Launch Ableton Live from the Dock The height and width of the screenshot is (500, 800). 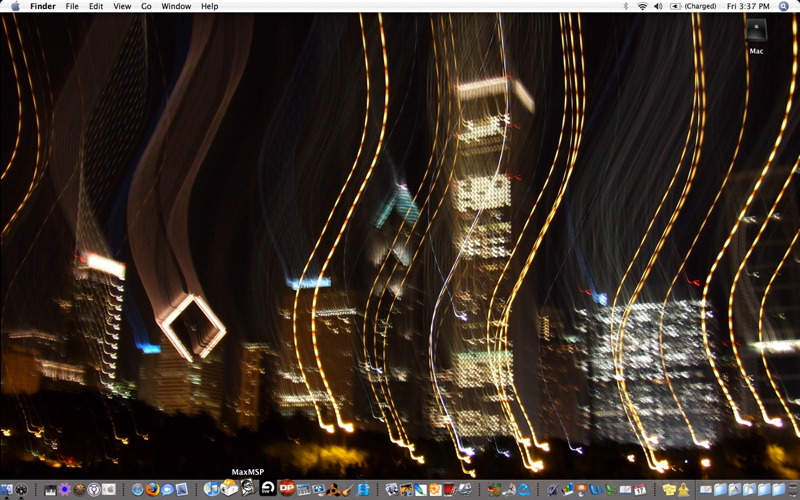point(268,488)
